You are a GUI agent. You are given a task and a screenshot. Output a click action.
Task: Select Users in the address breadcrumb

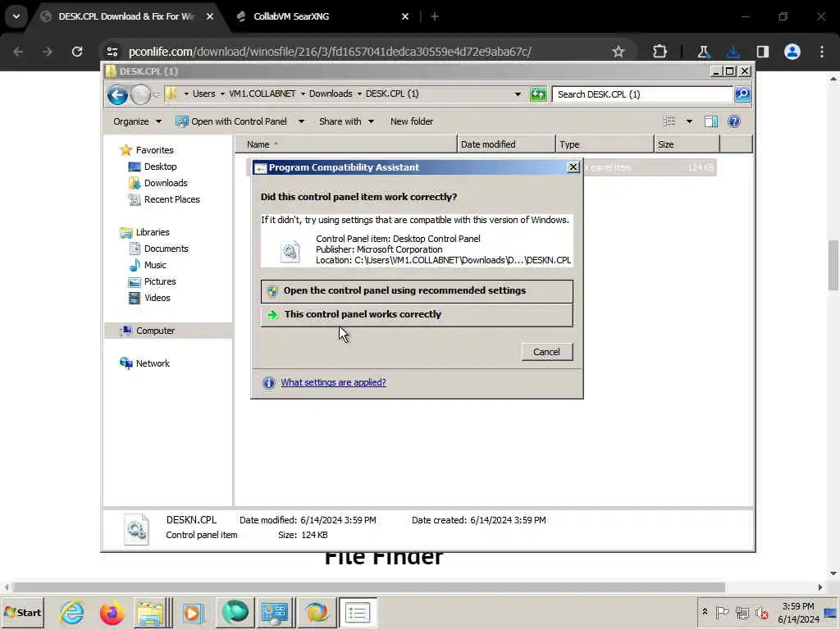(203, 94)
